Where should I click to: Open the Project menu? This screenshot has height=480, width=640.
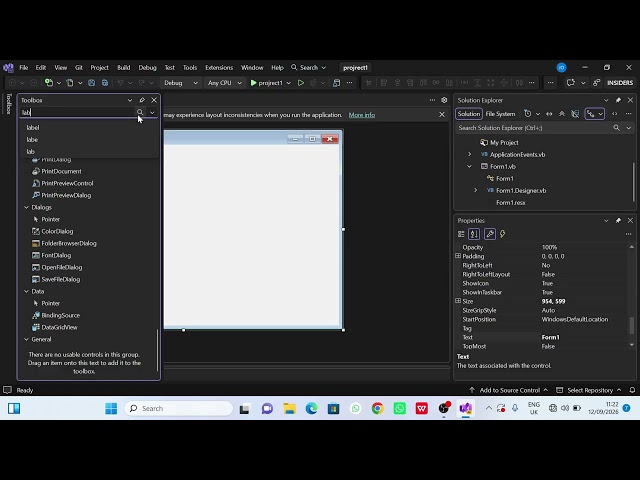coord(99,67)
